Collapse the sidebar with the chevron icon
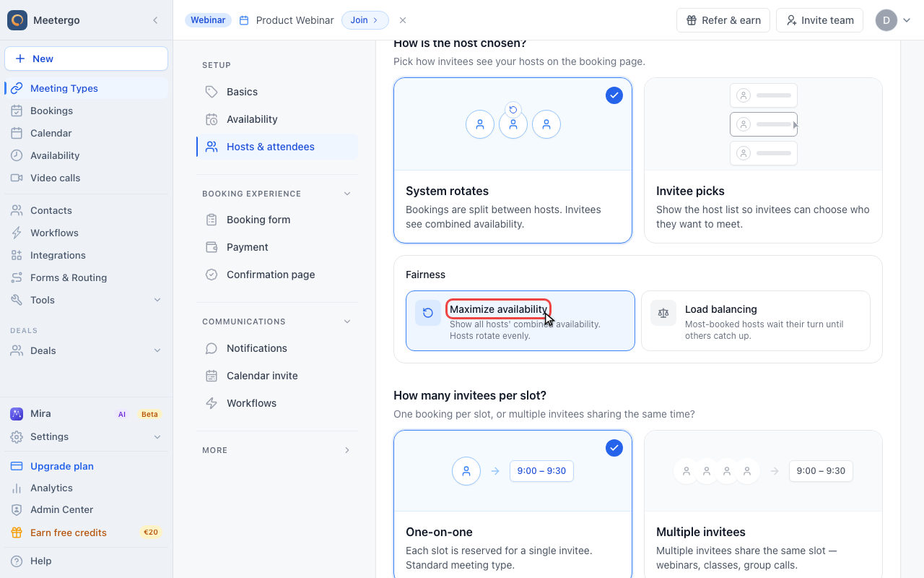The height and width of the screenshot is (578, 924). point(155,20)
